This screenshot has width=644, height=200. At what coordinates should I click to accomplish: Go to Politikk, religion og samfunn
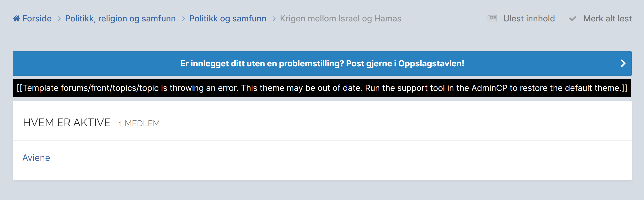click(x=120, y=19)
